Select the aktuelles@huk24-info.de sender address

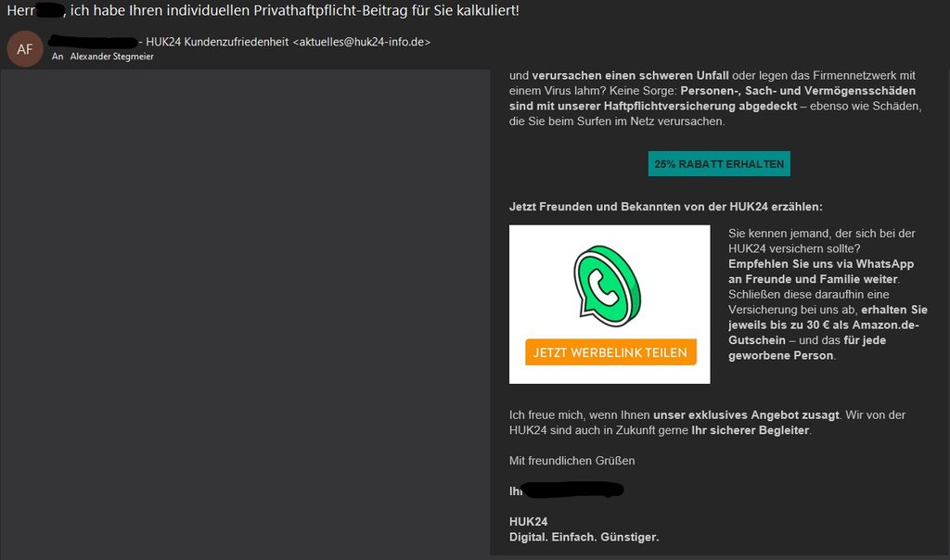point(361,42)
